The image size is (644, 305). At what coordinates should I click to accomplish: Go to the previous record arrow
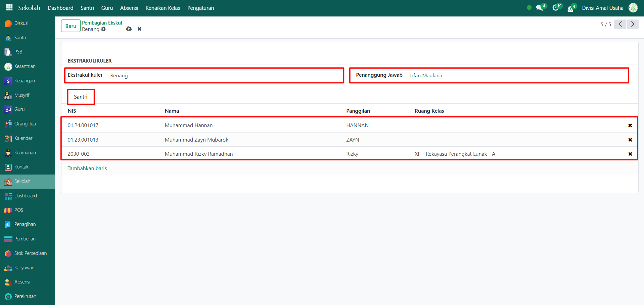click(x=620, y=24)
